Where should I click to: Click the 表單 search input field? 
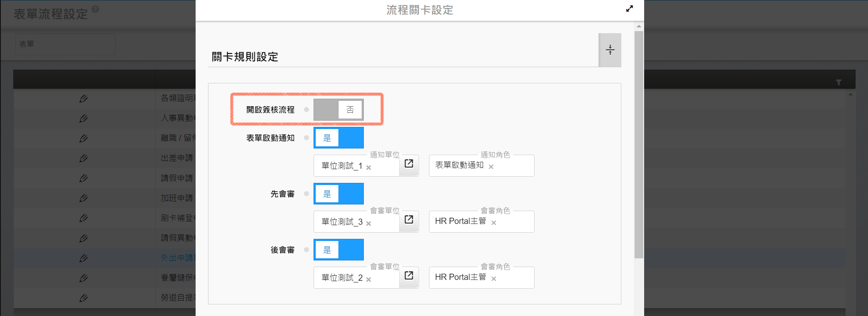[66, 44]
